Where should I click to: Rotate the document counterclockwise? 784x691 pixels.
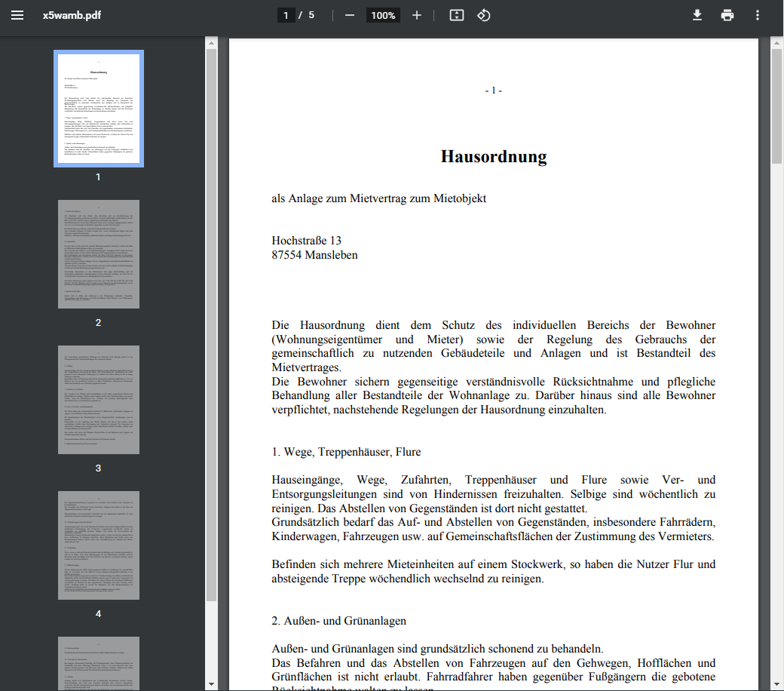click(483, 14)
